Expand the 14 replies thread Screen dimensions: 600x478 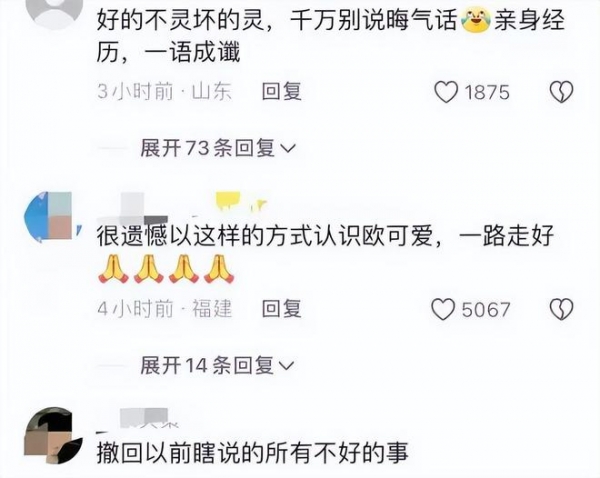pyautogui.click(x=217, y=365)
